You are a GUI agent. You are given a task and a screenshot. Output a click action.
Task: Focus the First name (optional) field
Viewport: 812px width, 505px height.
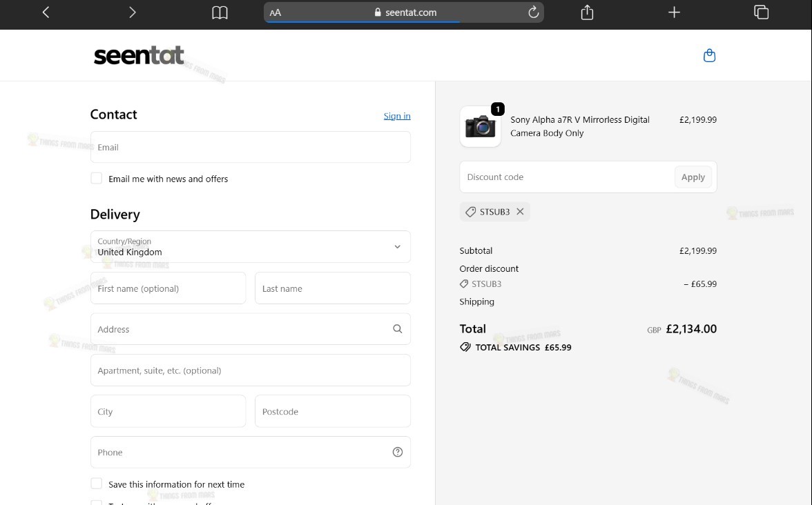coord(168,288)
